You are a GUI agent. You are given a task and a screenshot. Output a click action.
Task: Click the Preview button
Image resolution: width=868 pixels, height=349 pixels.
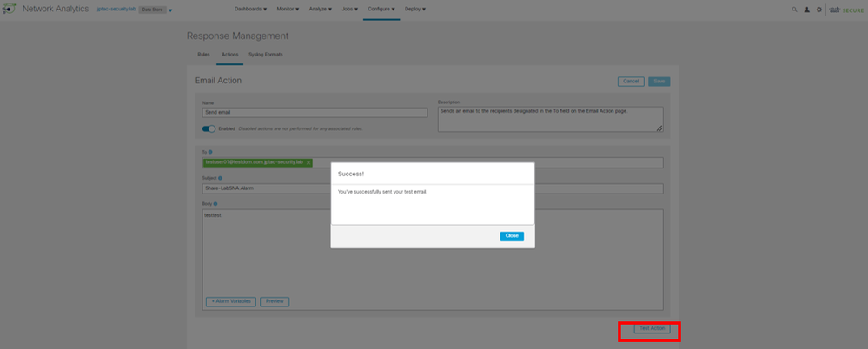[x=275, y=301]
